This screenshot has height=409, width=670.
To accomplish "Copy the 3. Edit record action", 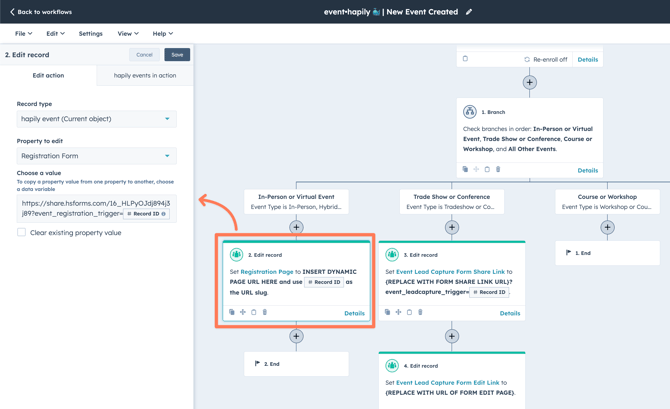I will [388, 313].
